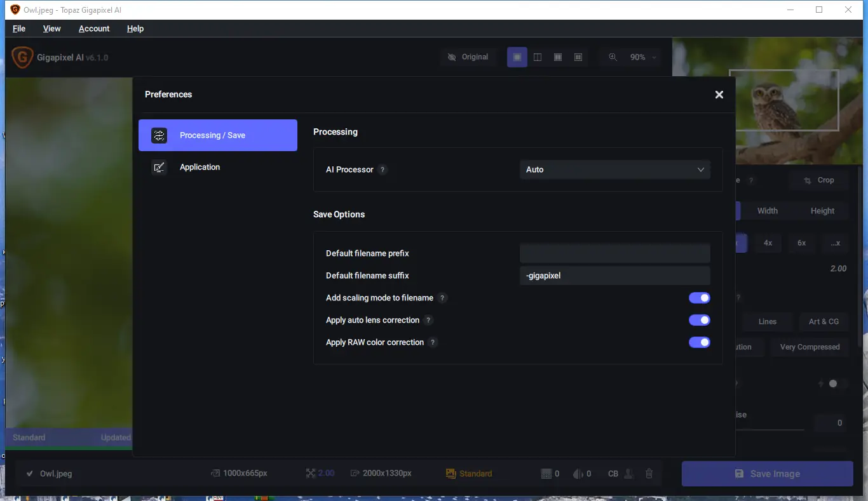Toggle Apply auto lens correction switch
Viewport: 868px width, 501px height.
[700, 320]
